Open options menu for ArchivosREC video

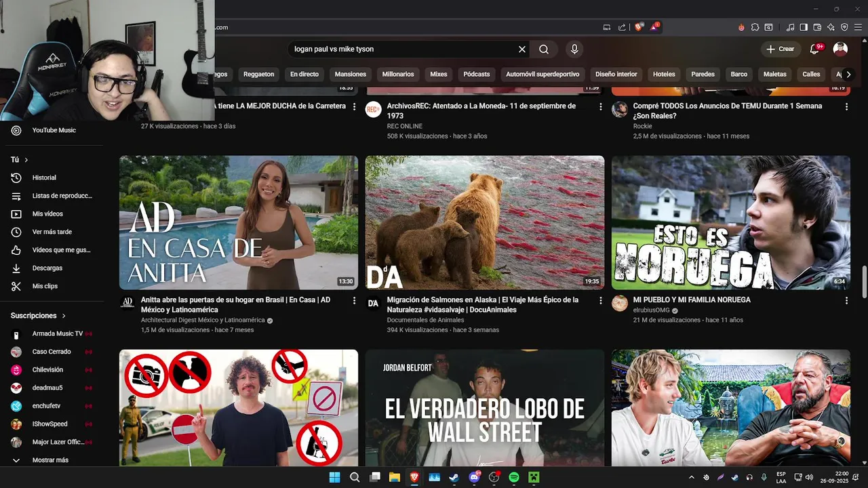[600, 106]
